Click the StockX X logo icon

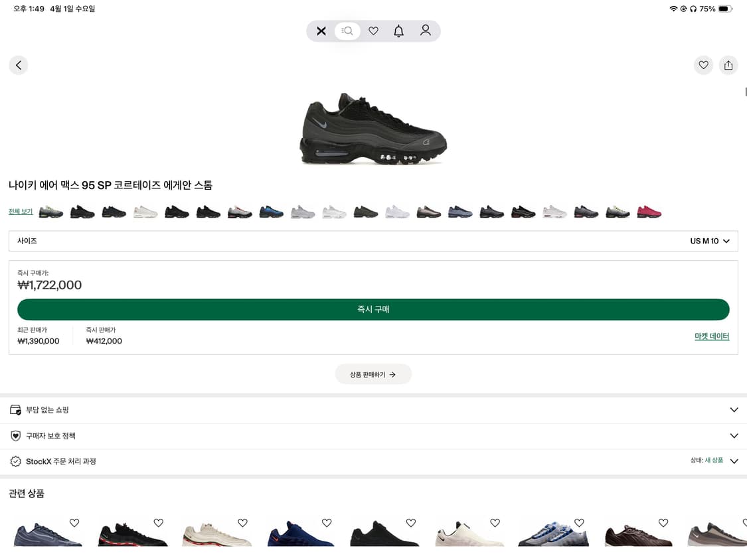pos(321,31)
